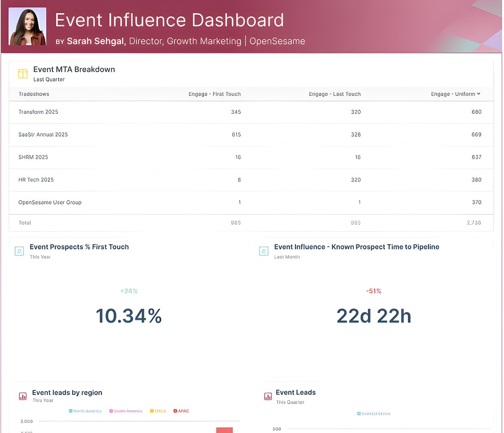
Task: Click the Event leads by region title
Action: click(x=67, y=393)
